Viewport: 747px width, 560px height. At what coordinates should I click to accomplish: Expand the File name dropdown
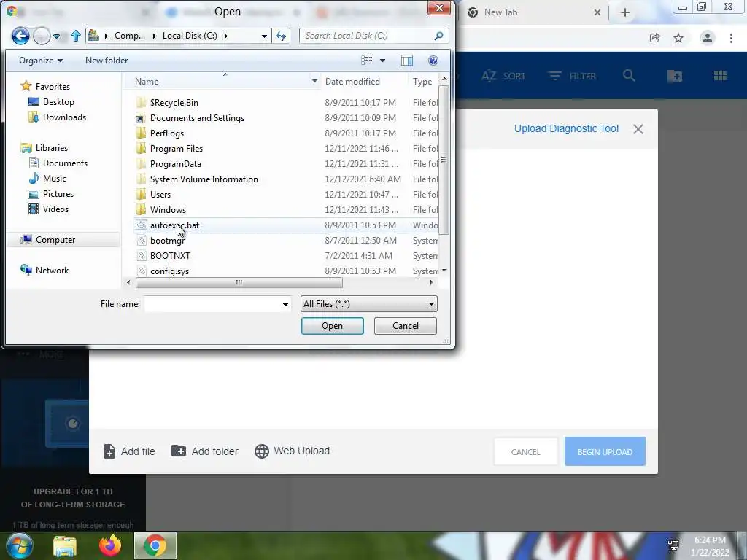285,304
